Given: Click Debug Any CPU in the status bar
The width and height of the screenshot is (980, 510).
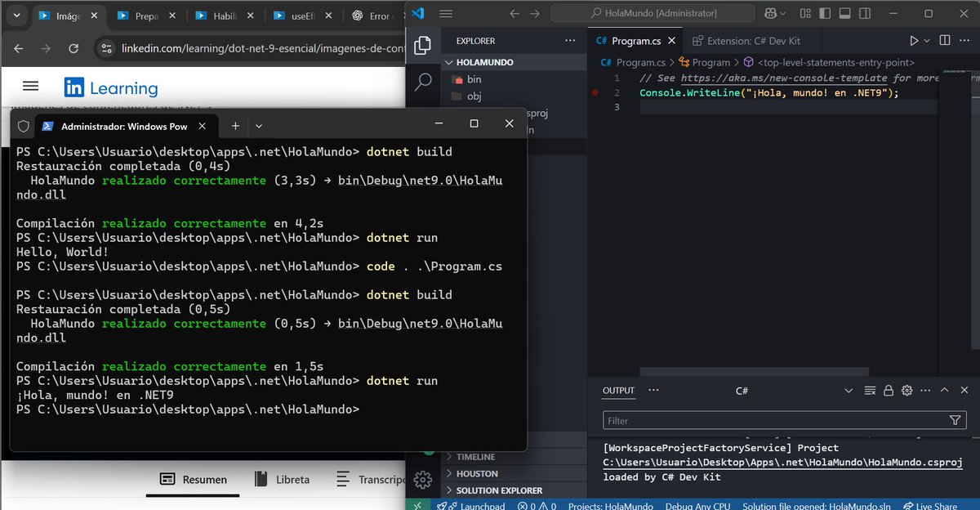Looking at the screenshot, I should (697, 506).
